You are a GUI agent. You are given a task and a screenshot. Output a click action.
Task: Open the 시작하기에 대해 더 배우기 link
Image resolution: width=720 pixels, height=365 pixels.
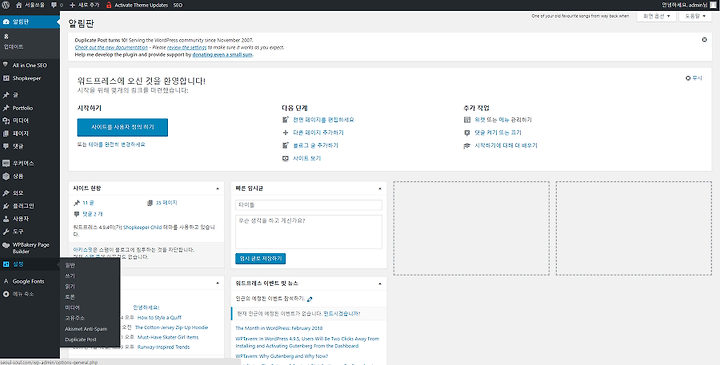[x=506, y=146]
